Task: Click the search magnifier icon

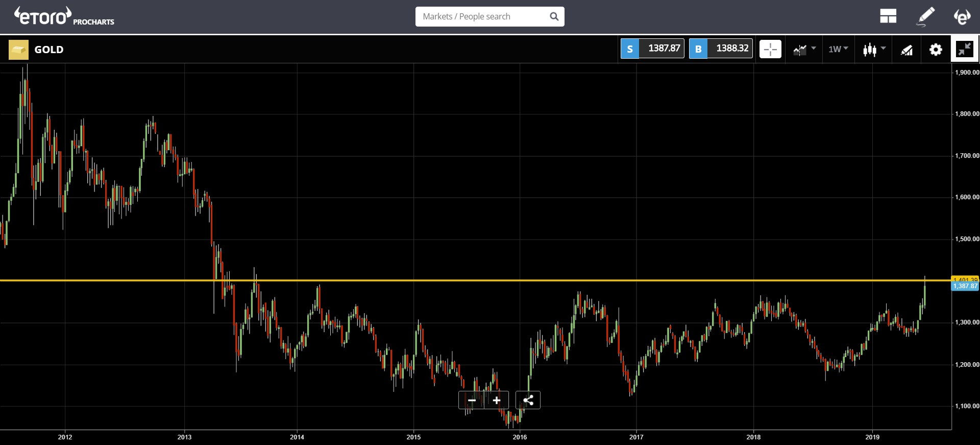Action: point(554,16)
